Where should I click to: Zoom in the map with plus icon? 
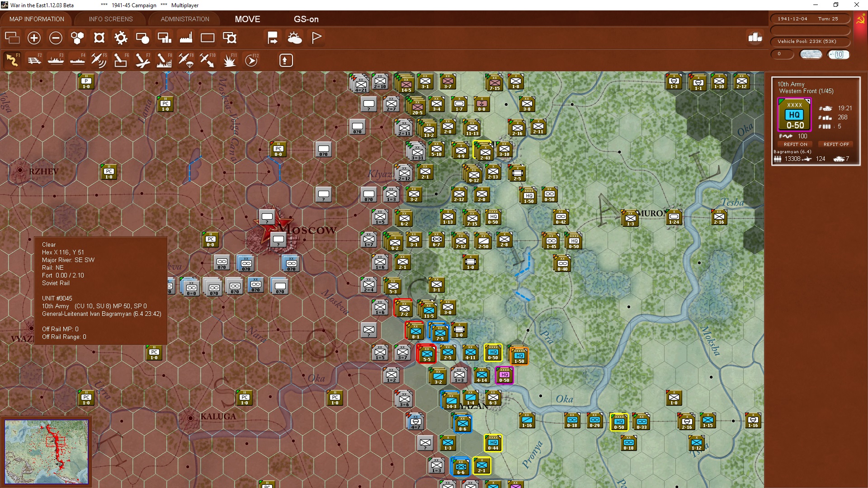pos(34,38)
